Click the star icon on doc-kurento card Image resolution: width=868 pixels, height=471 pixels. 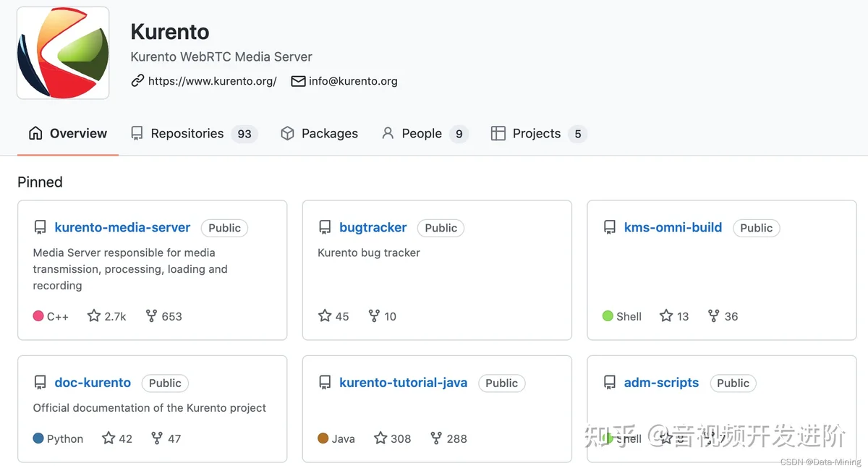[109, 438]
